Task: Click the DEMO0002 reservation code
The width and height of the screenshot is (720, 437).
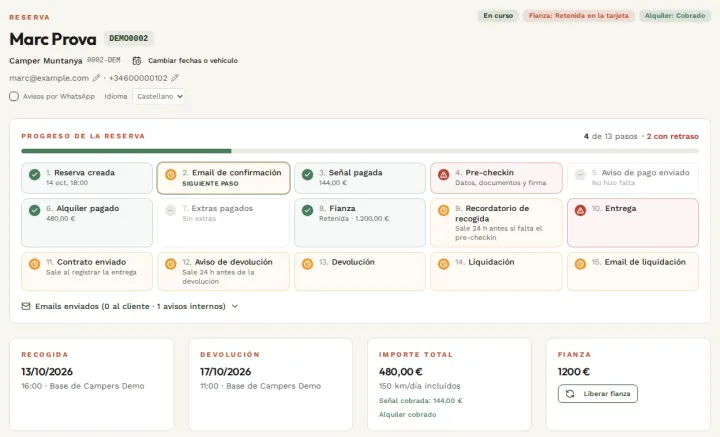Action: pos(129,39)
